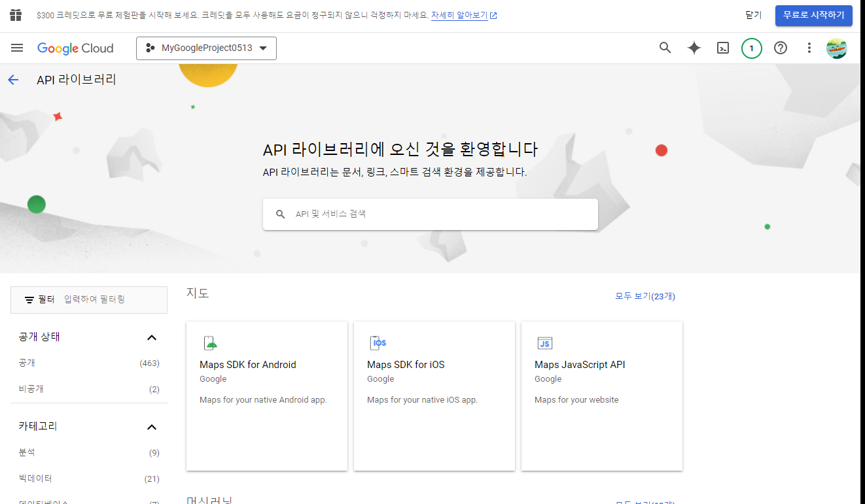This screenshot has height=504, width=865.
Task: Click the gift icon in the trial banner
Action: click(16, 15)
